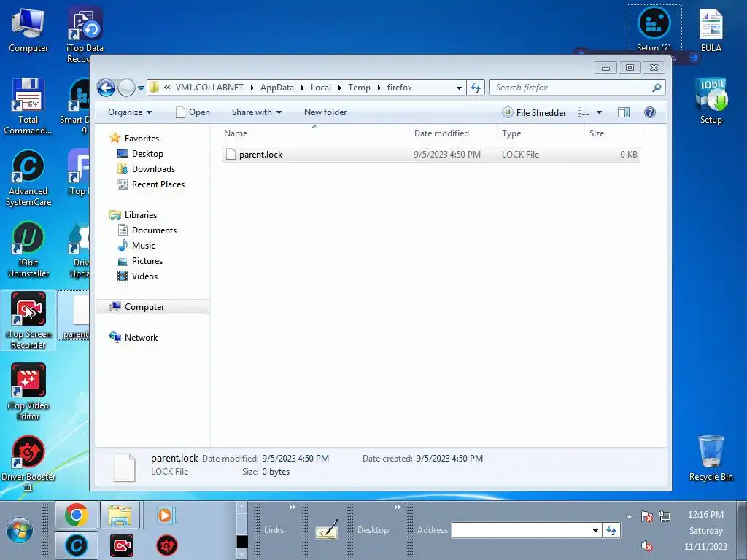
Task: Open the Organize menu
Action: pos(130,112)
